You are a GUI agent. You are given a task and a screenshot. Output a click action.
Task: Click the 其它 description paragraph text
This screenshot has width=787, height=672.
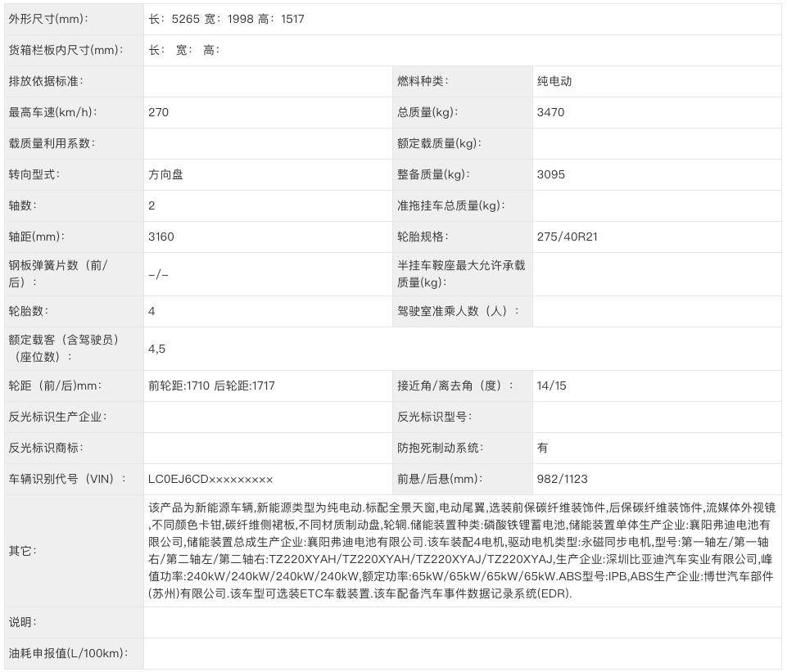pos(461,551)
